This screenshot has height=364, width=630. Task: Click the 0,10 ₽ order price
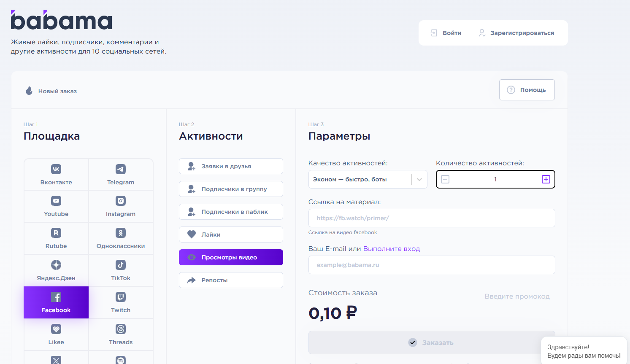[333, 313]
